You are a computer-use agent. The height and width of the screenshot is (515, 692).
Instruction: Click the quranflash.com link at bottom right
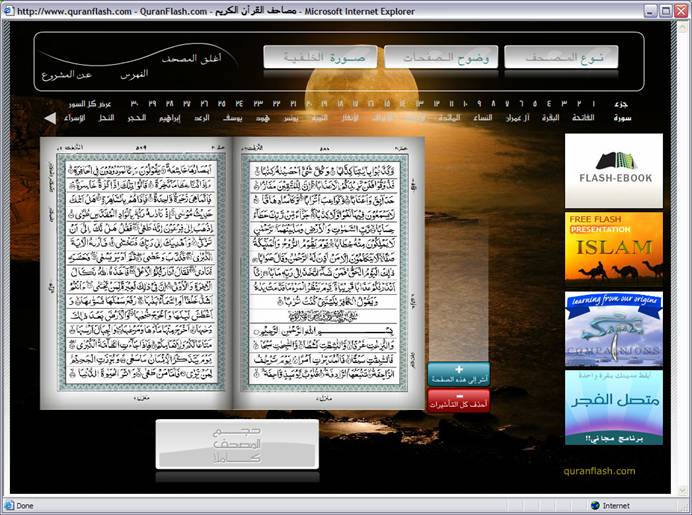[599, 471]
